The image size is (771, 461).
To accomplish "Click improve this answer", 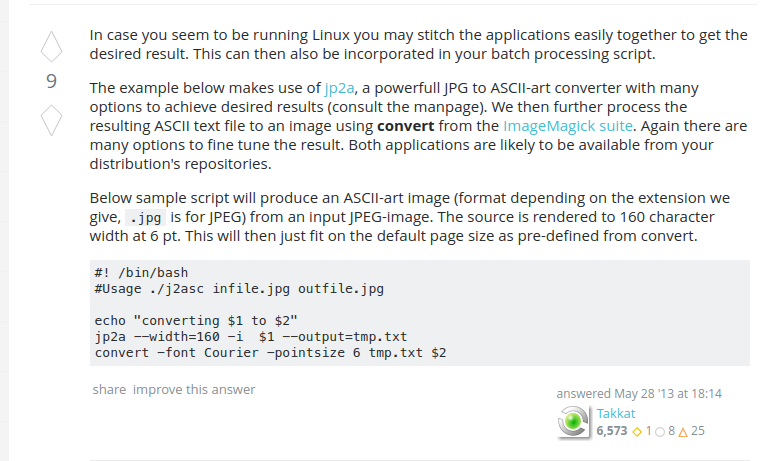I will (x=194, y=389).
